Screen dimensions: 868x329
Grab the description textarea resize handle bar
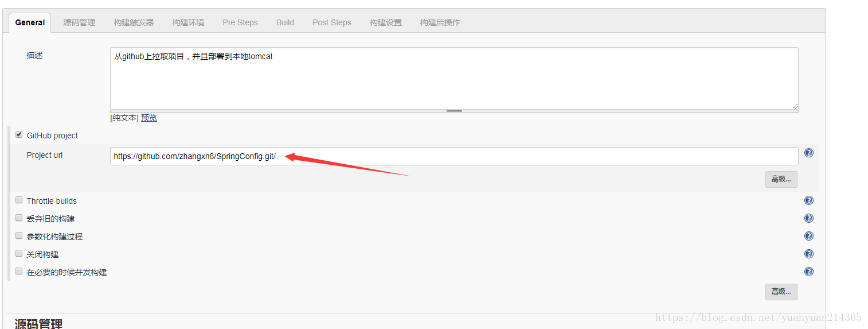(x=454, y=111)
